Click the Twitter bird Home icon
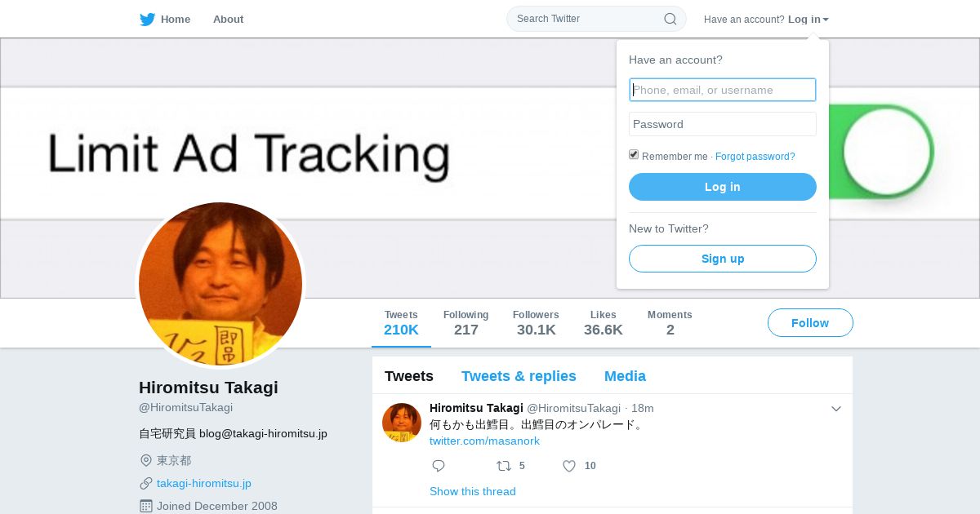The image size is (980, 514). click(x=148, y=20)
